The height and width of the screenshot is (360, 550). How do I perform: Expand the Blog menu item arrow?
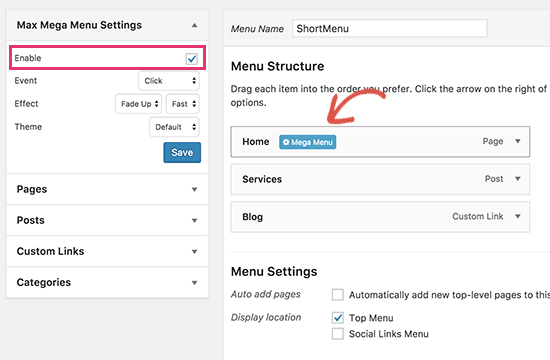(518, 216)
